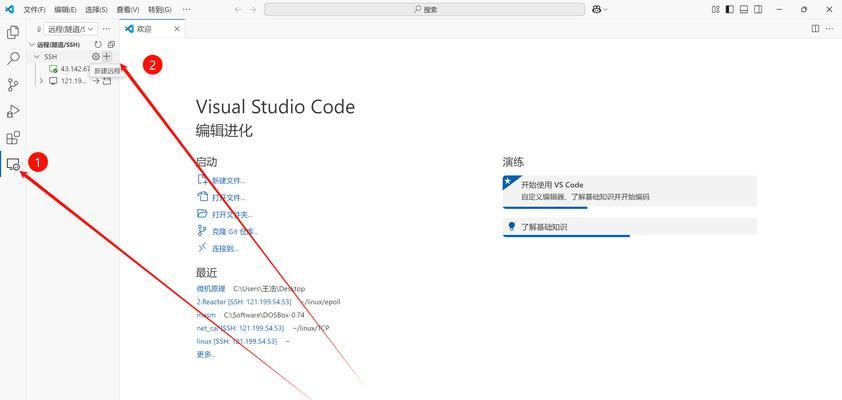
Task: Expand the 121.19 host entry
Action: click(41, 81)
